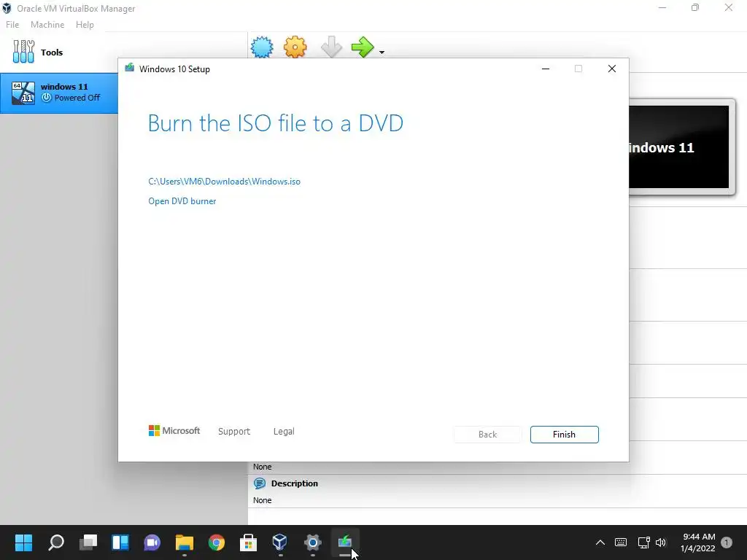Switch to VirtualBox via taskbar cube icon
The image size is (747, 560).
coord(280,542)
